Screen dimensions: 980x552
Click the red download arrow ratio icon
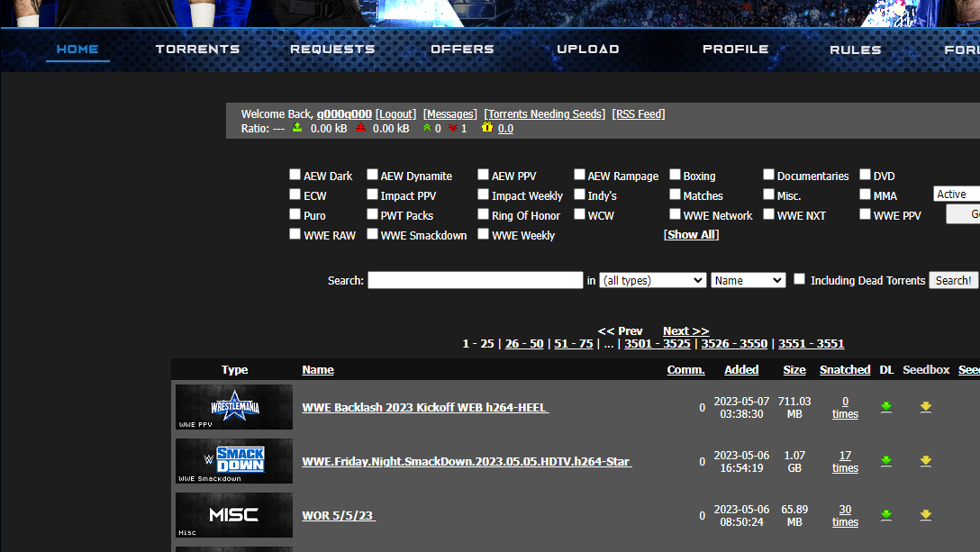point(360,128)
